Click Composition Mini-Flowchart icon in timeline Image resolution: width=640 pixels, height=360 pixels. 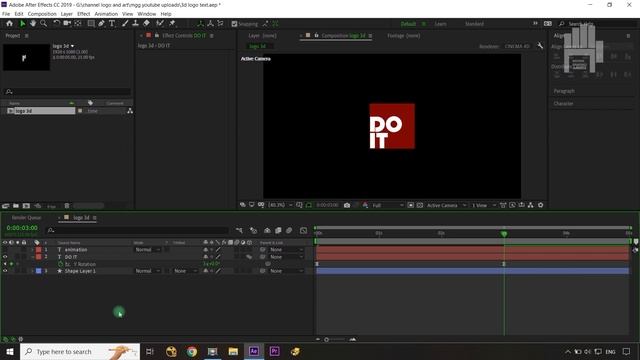click(239, 231)
